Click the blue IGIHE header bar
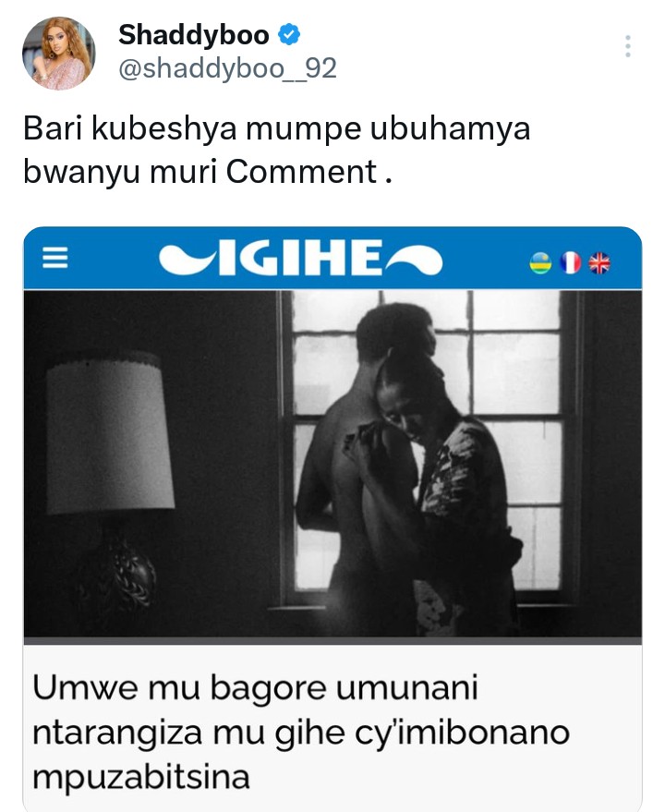 332,258
